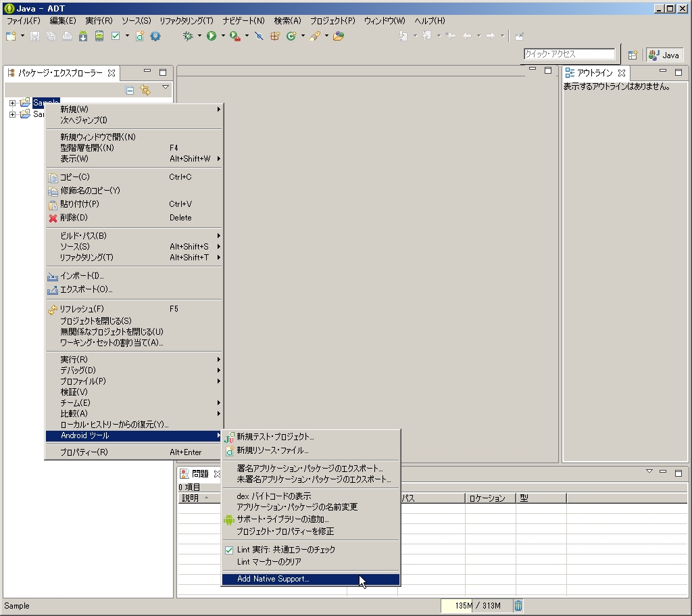
Task: Switch to the 問題 tab
Action: coord(199,473)
